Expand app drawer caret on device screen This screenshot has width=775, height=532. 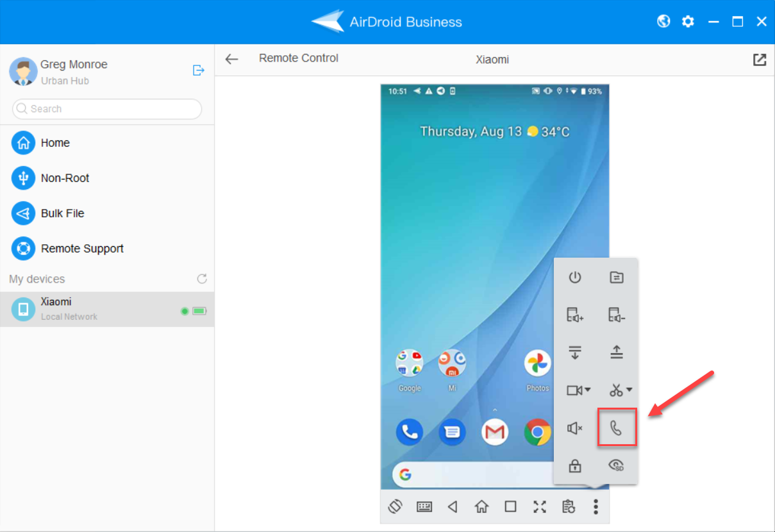click(494, 410)
